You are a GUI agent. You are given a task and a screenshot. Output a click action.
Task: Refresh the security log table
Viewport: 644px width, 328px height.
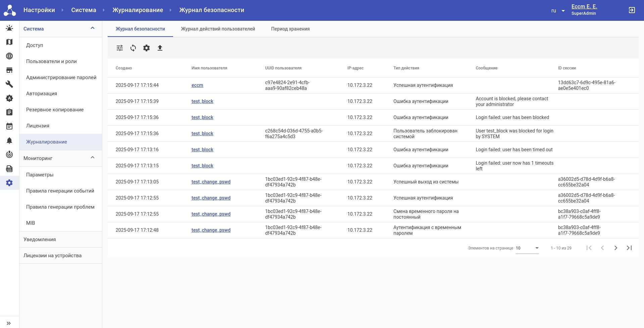[133, 48]
